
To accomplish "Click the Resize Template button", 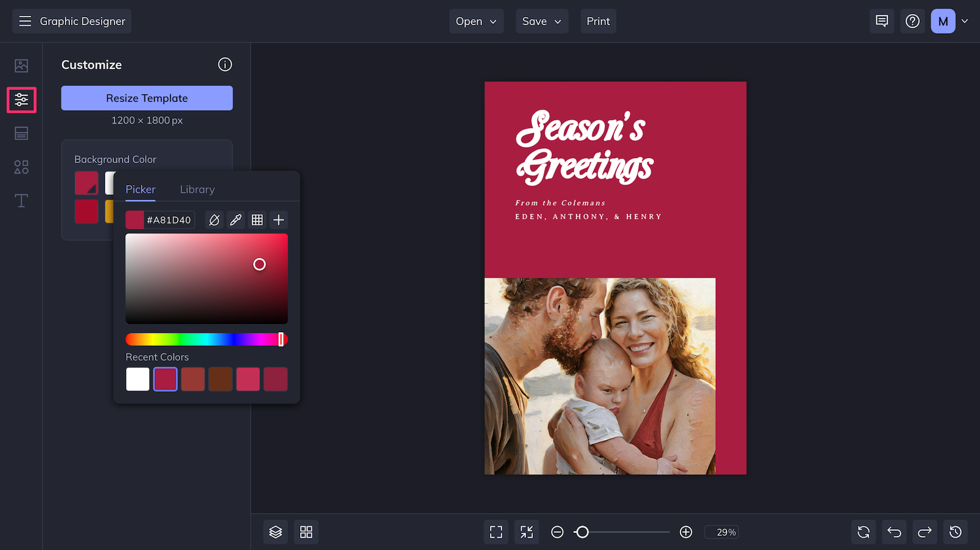I will coord(147,98).
